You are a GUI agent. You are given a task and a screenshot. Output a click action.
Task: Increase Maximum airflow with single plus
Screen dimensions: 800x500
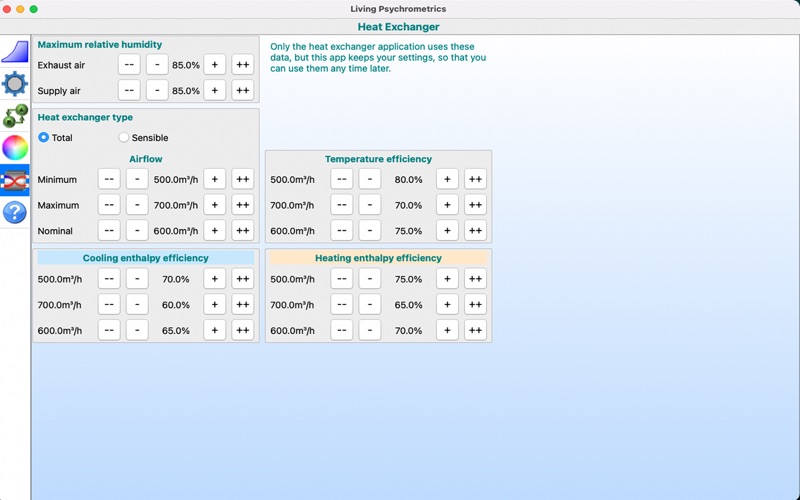[215, 205]
